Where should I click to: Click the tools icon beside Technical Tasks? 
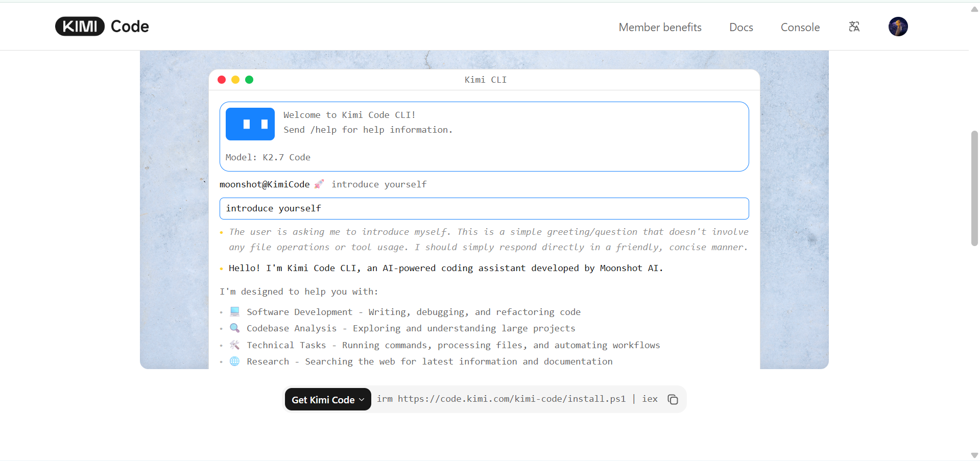pos(235,345)
